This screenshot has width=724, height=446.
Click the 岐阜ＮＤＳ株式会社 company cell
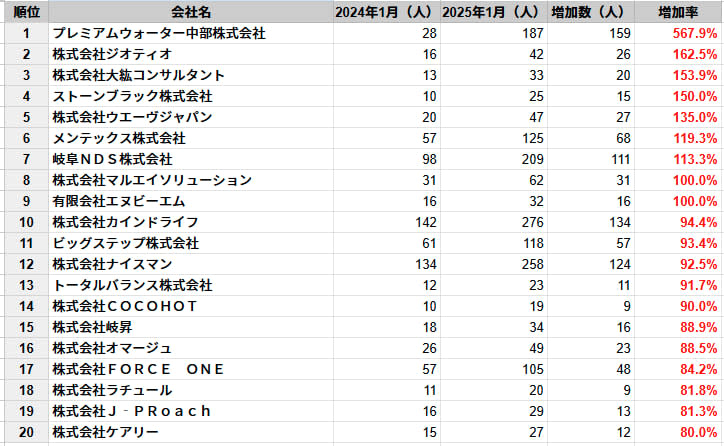pyautogui.click(x=191, y=159)
